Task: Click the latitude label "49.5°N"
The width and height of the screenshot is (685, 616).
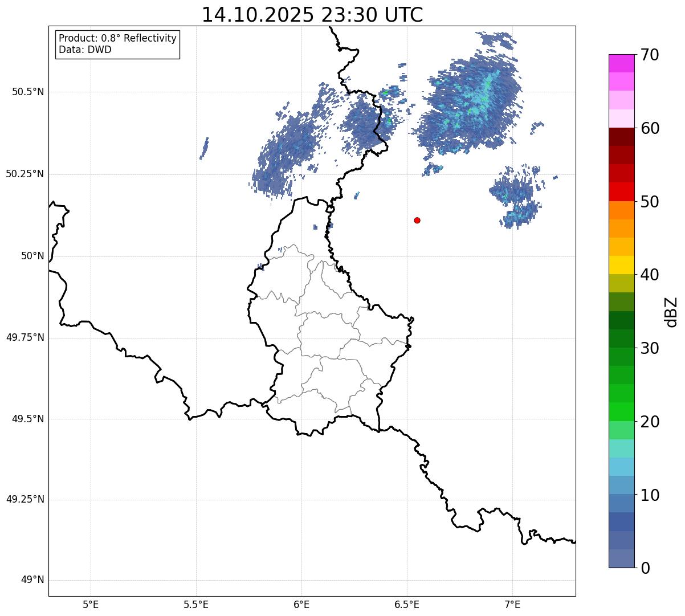Action: tap(28, 419)
